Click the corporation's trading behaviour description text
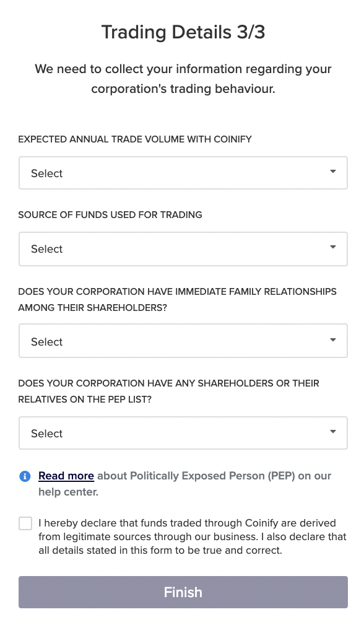Screen dimensions: 364x638 (183, 79)
